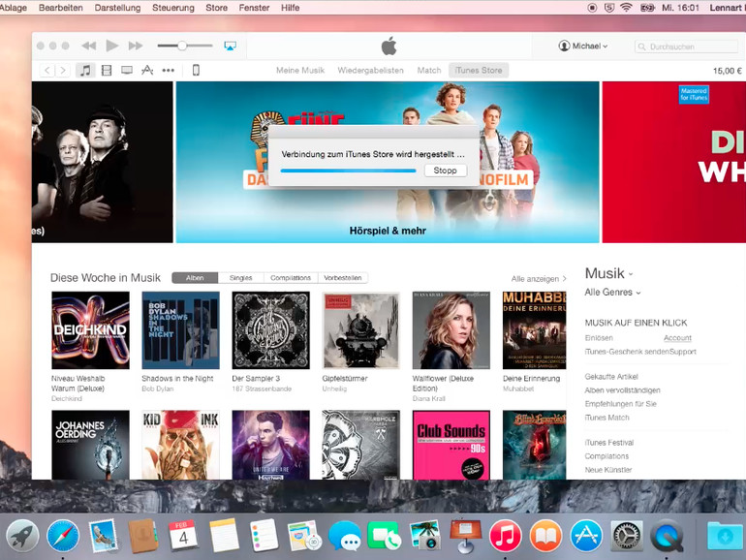Viewport: 746px width, 560px height.
Task: Open Wallflower Diana Krall album cover
Action: click(x=451, y=330)
